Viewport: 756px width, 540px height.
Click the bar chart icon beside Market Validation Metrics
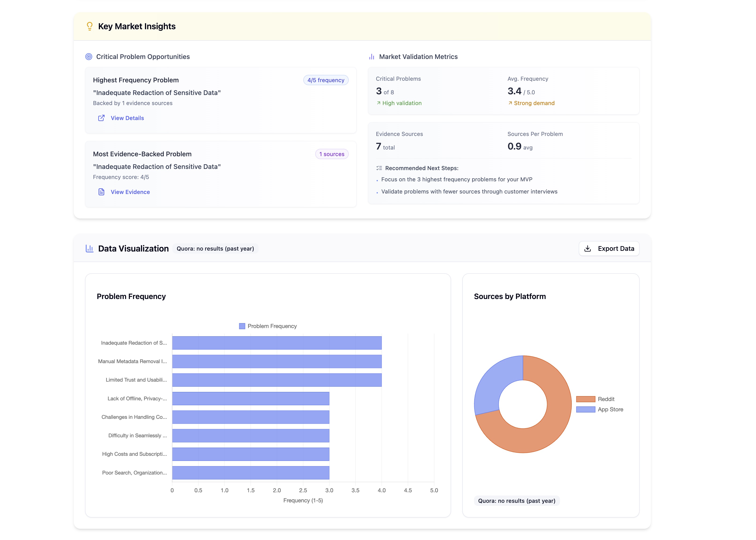[372, 57]
